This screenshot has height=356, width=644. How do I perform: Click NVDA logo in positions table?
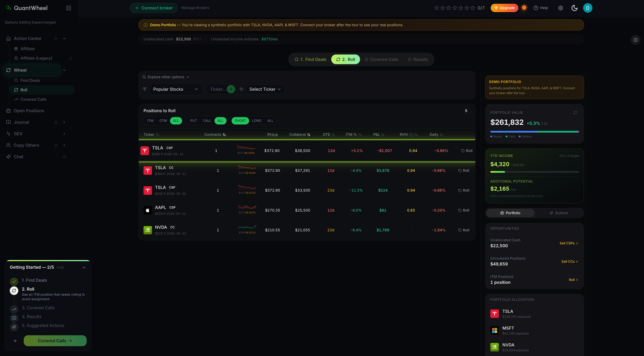point(147,230)
